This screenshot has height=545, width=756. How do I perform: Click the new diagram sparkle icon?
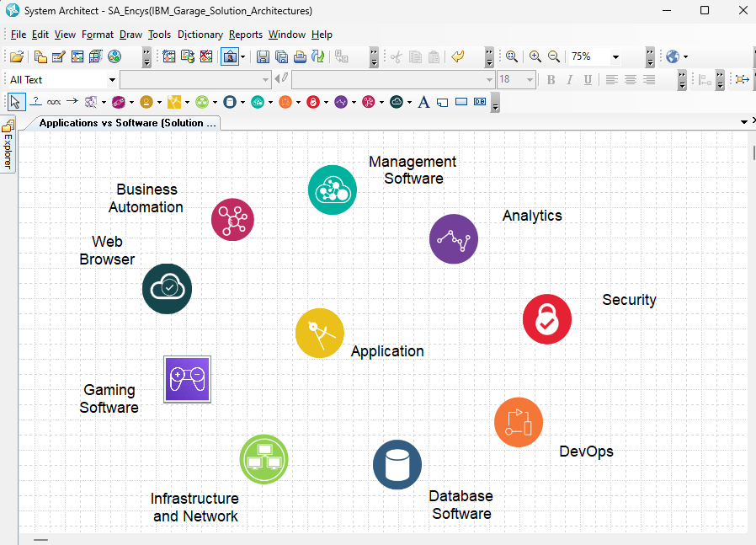tap(169, 57)
